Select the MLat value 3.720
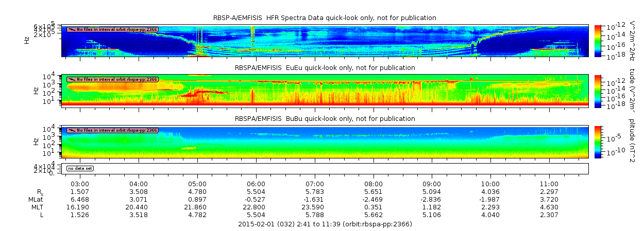This screenshot has width=644, height=231. (549, 199)
